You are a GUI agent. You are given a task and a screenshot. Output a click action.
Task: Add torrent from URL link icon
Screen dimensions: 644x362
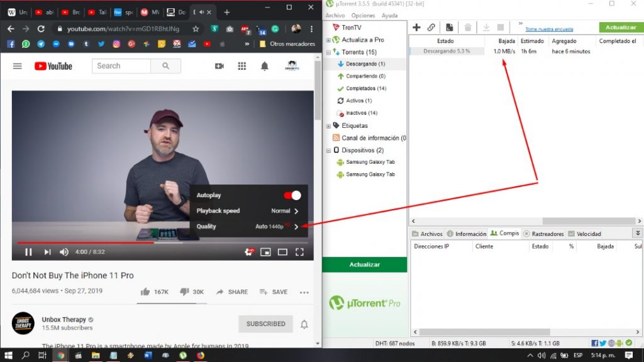[x=431, y=28]
